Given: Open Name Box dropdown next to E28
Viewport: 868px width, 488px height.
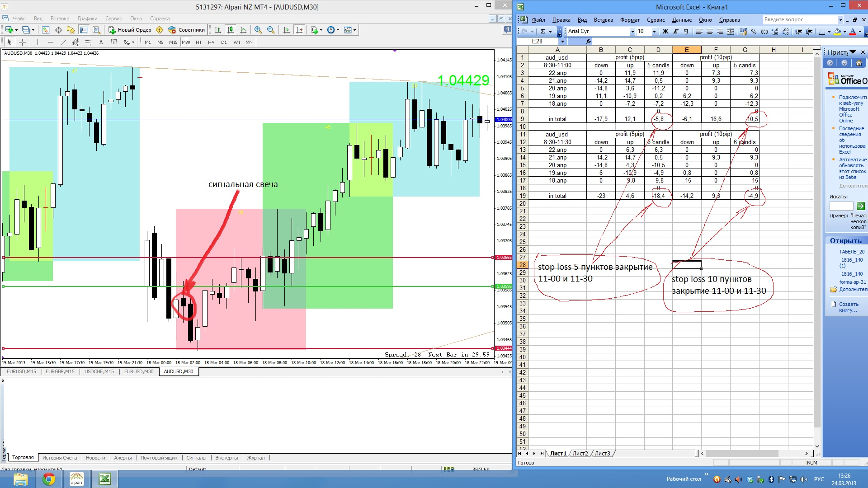Looking at the screenshot, I should [x=562, y=41].
